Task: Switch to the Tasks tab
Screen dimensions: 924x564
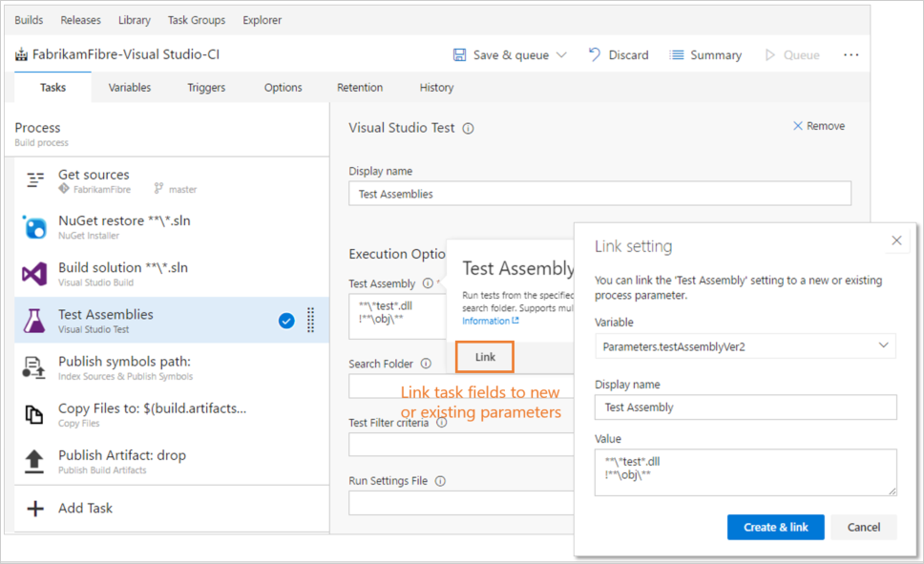Action: [53, 87]
